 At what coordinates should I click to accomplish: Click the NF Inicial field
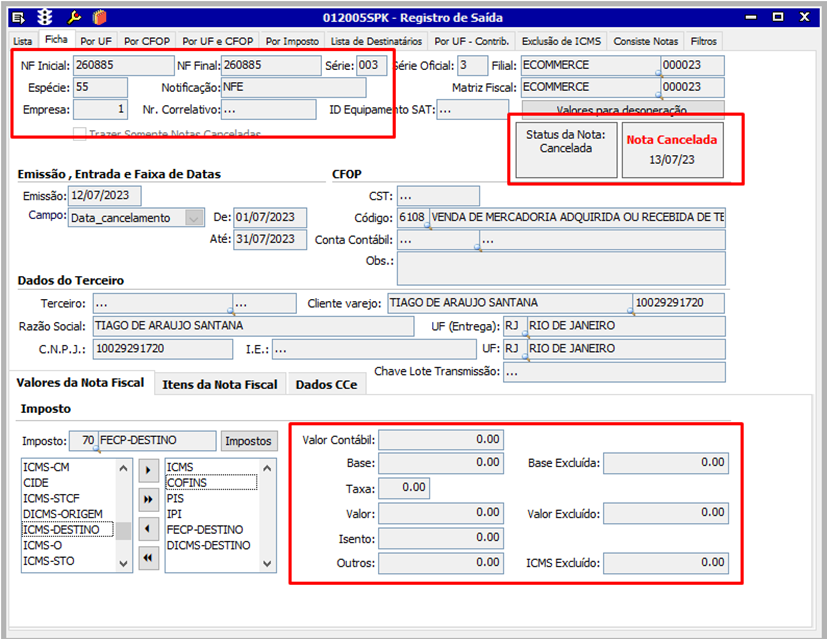tap(123, 65)
